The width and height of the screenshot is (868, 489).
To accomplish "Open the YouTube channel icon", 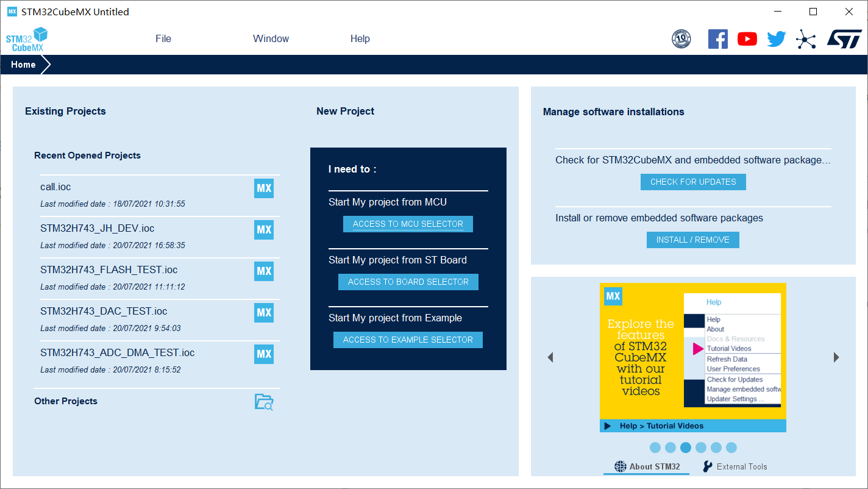I will [x=747, y=39].
